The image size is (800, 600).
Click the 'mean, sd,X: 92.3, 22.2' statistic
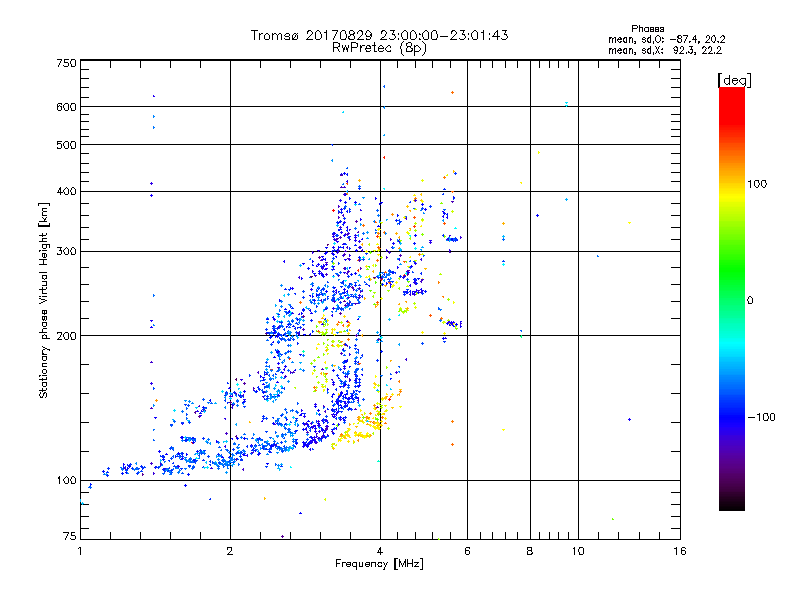point(665,50)
